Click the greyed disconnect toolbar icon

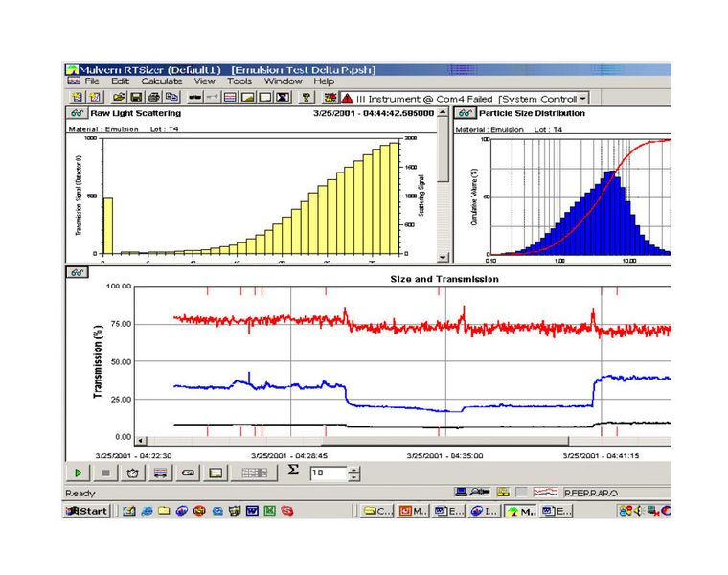[213, 97]
